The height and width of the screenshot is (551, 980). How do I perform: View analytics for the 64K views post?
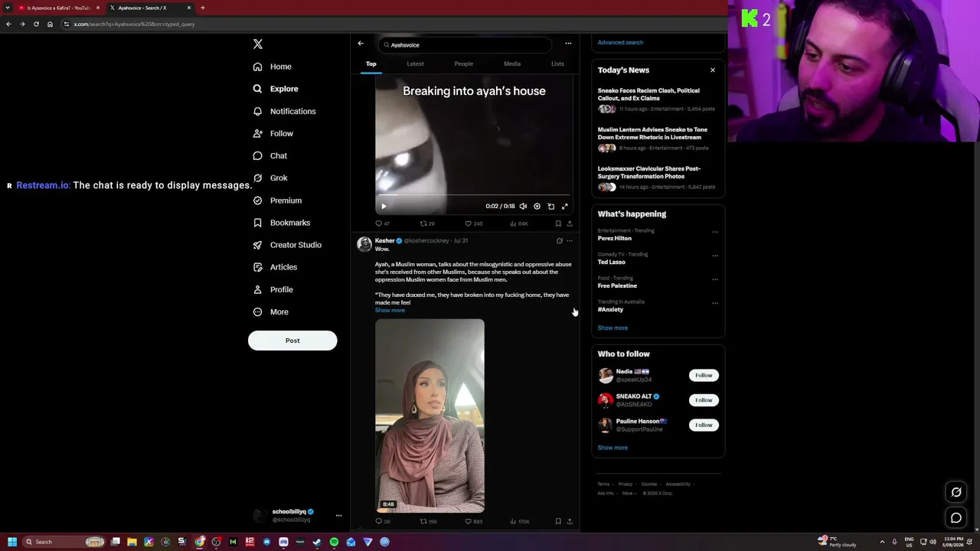click(519, 223)
